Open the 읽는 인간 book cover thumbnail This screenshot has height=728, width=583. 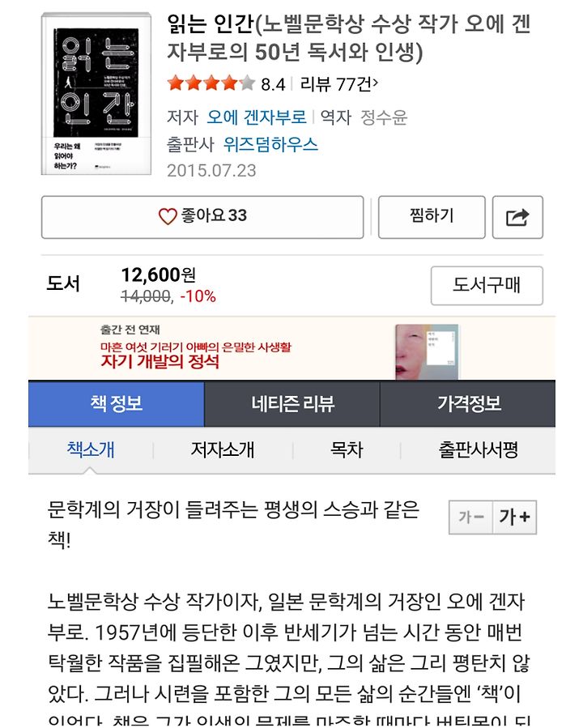coord(96,94)
